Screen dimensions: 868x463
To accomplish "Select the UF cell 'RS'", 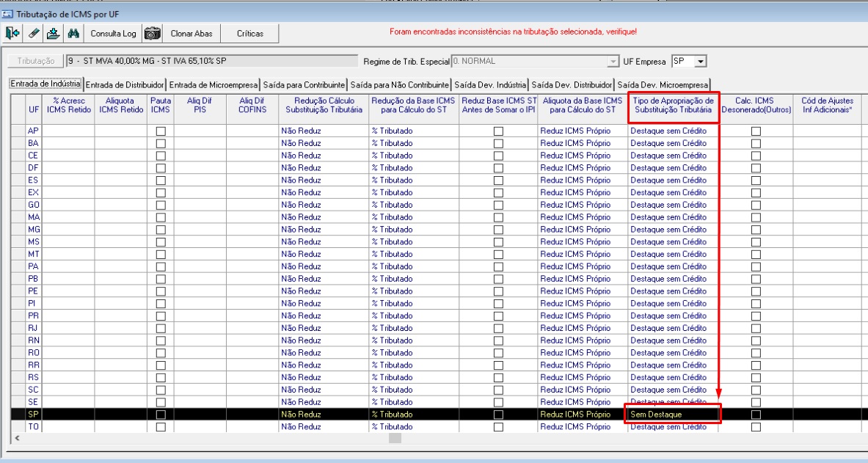I will [x=34, y=378].
